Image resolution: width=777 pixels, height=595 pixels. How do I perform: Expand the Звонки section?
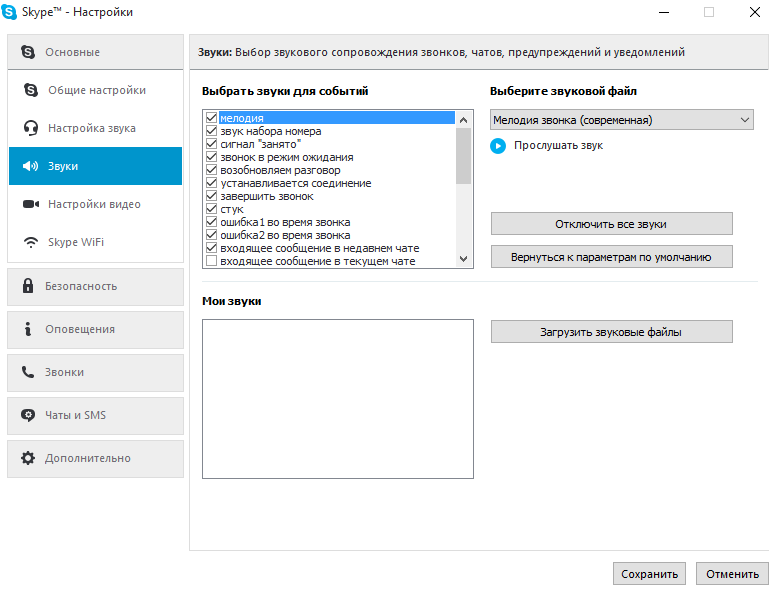point(95,373)
